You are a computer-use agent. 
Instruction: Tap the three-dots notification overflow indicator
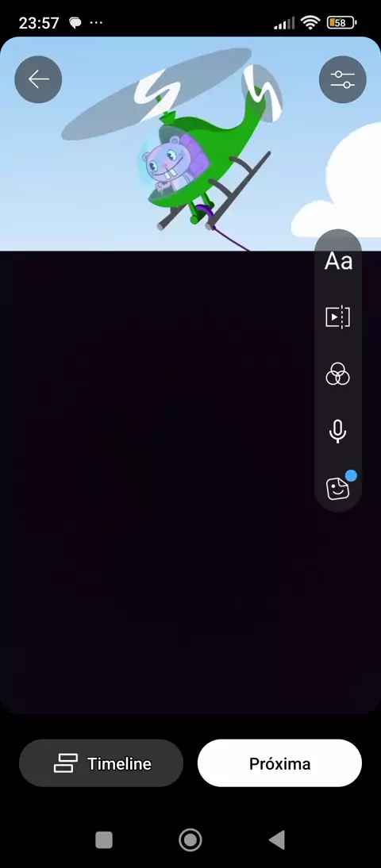[96, 23]
